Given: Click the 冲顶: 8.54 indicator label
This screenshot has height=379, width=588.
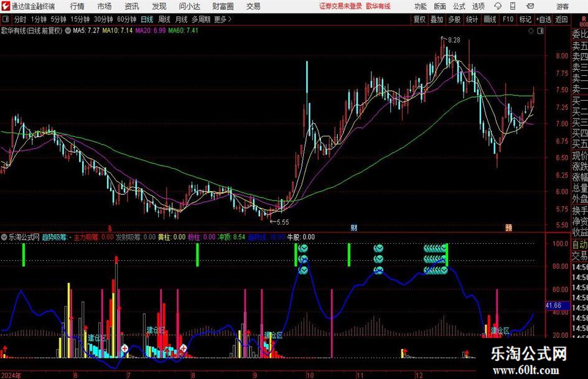Looking at the screenshot, I should coord(231,237).
